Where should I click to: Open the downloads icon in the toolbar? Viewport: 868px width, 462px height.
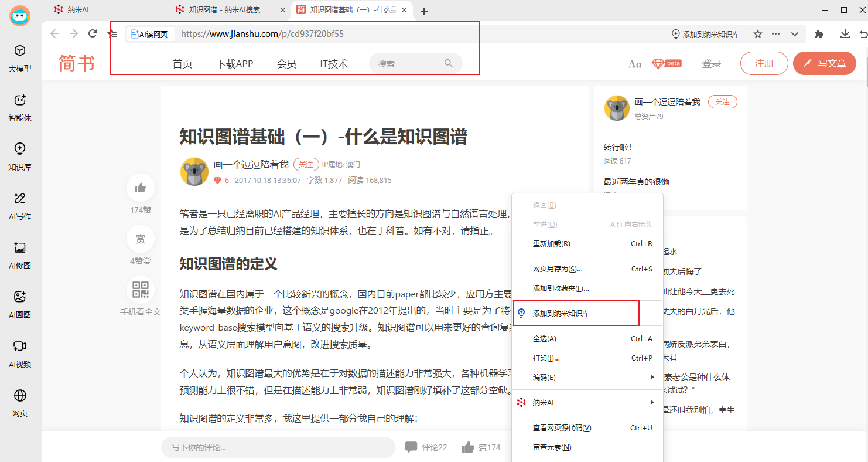845,34
